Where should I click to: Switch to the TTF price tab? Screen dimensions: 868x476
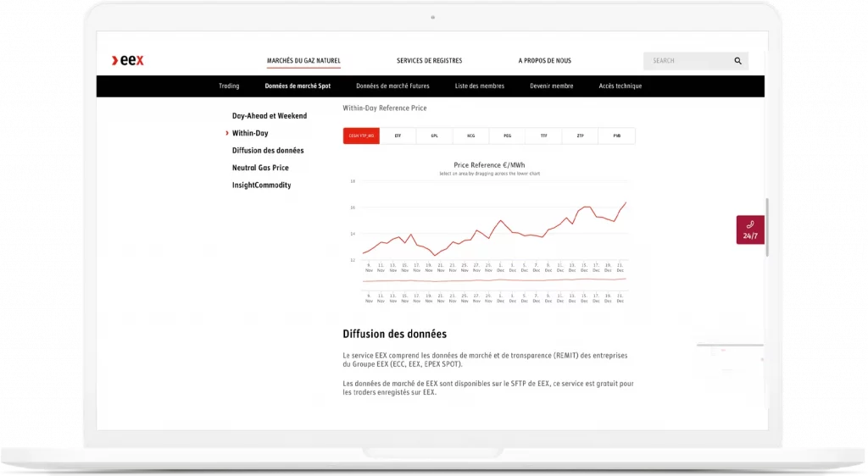tap(543, 136)
